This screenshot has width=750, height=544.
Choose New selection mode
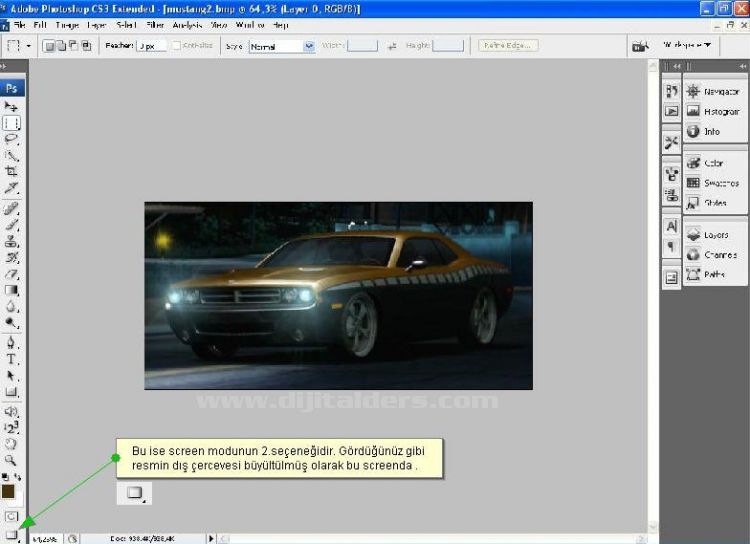tap(48, 46)
